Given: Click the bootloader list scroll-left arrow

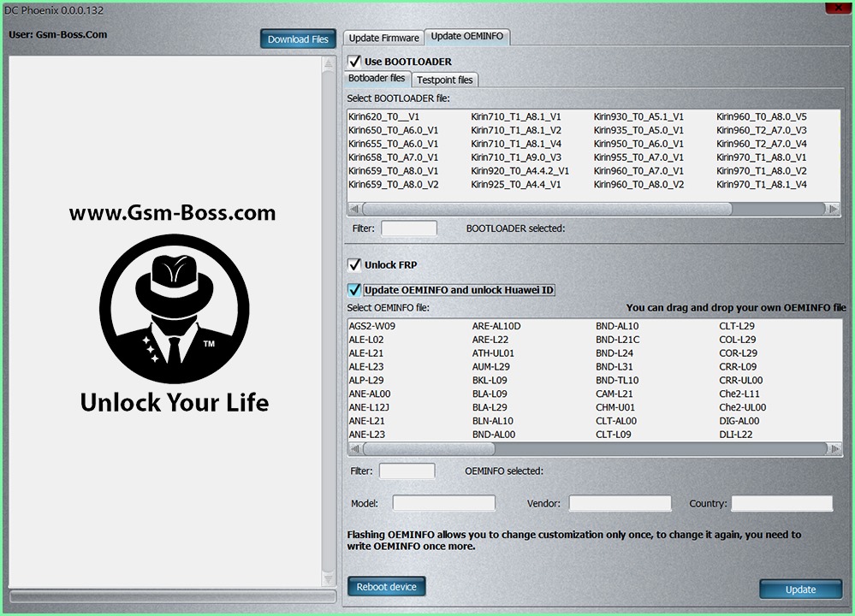Looking at the screenshot, I should point(354,209).
